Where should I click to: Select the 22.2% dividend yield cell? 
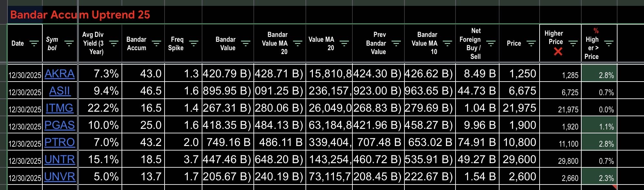[100, 108]
